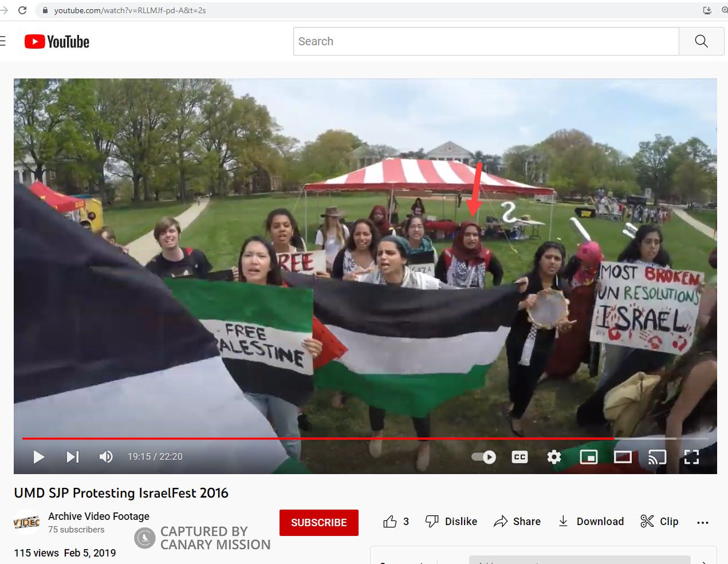Open the sidebar navigation menu
728x564 pixels.
point(2,41)
